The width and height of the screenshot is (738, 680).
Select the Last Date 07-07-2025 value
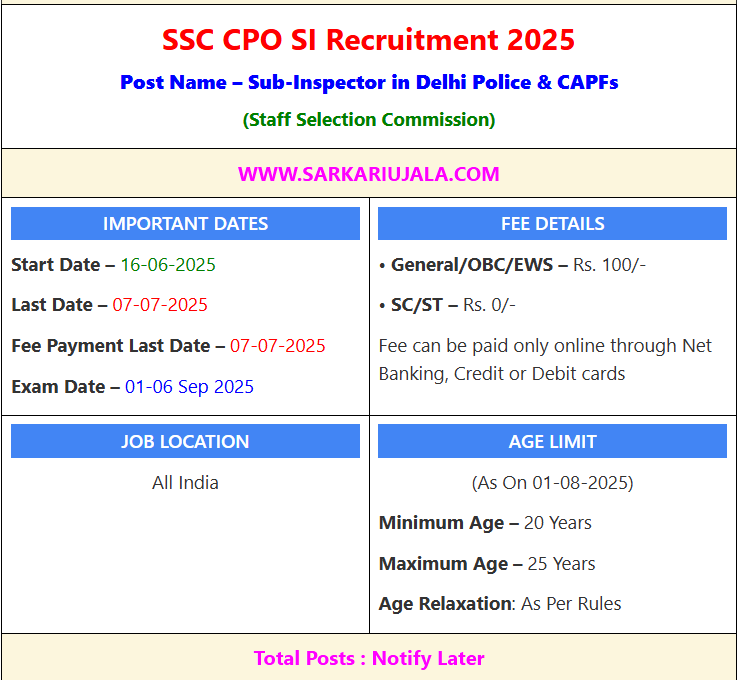[160, 305]
